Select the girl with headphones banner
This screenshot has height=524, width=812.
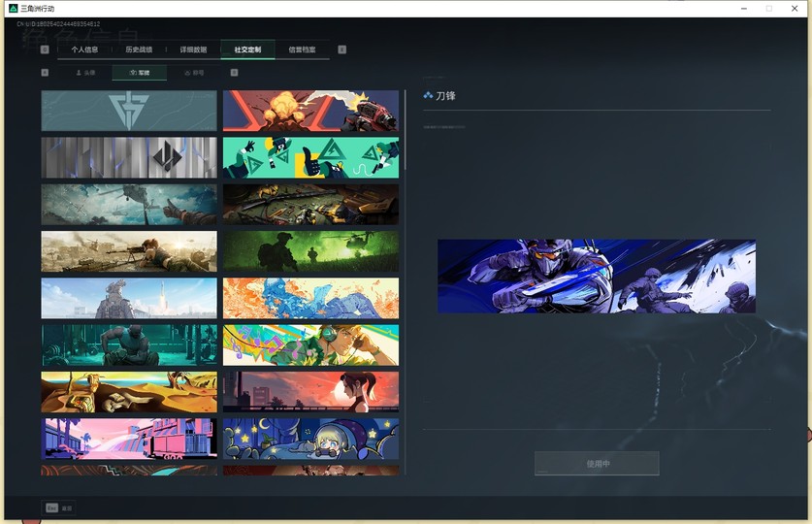(x=310, y=344)
